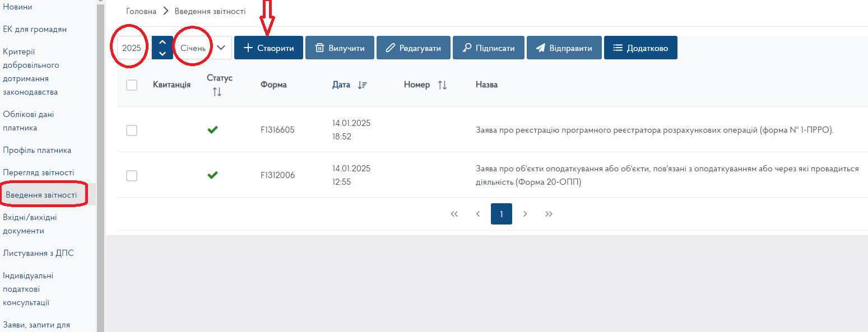
Task: Click page number 1 in pagination
Action: click(502, 214)
